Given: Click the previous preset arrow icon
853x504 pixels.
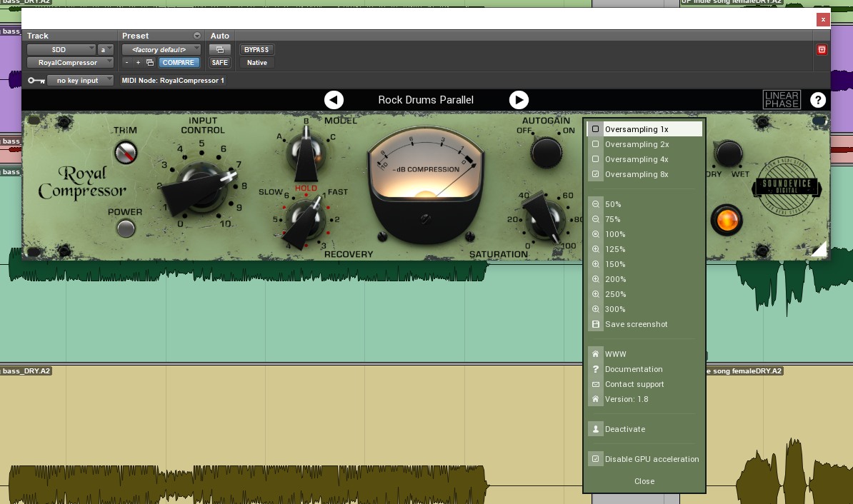Looking at the screenshot, I should point(334,100).
